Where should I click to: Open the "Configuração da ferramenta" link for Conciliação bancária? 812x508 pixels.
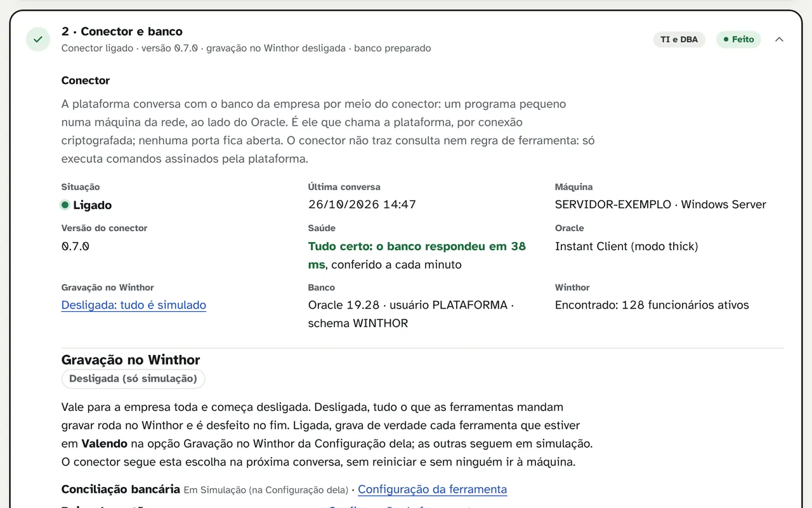coord(433,490)
